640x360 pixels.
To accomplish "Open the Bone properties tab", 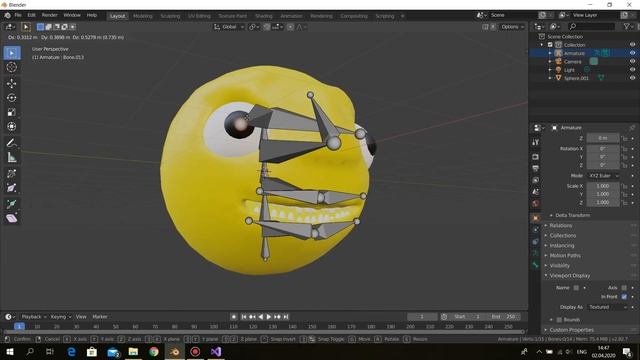I will 536,265.
